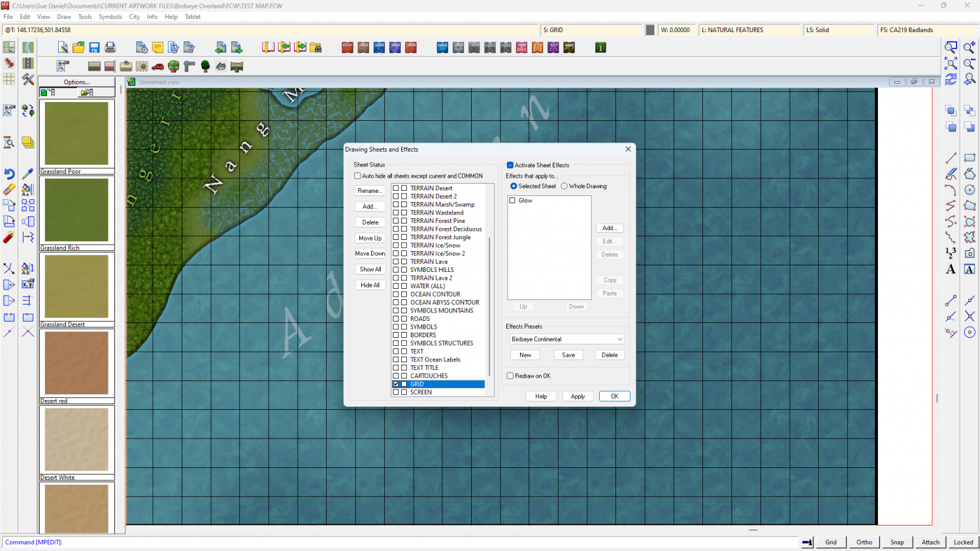
Task: Click the sheet list vertical scrollbar
Action: click(489, 307)
